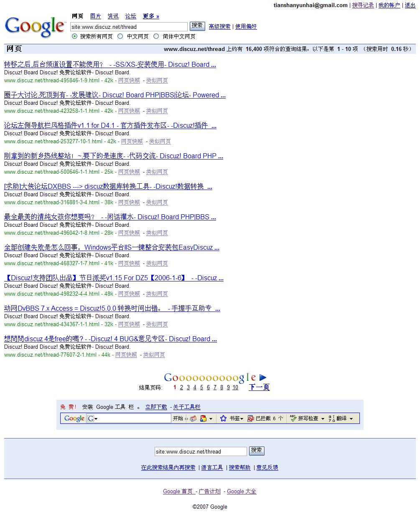Select the 搜索所有网页 radio option
Screen dimensions: 420x512
coord(74,36)
